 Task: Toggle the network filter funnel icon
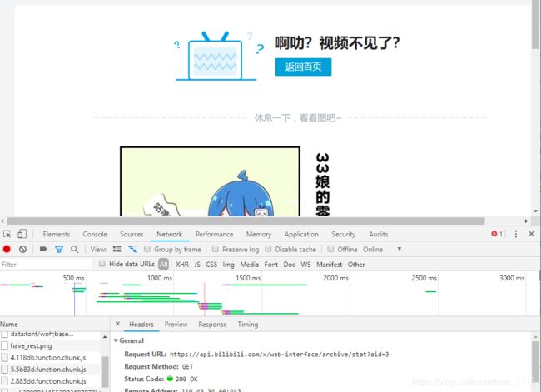[x=59, y=249]
